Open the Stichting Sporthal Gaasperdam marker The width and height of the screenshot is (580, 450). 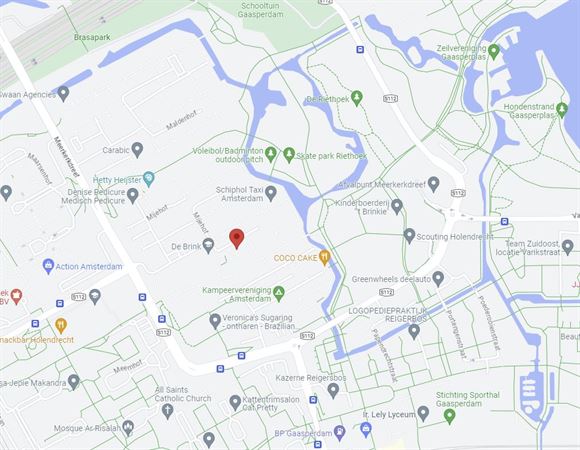click(449, 416)
